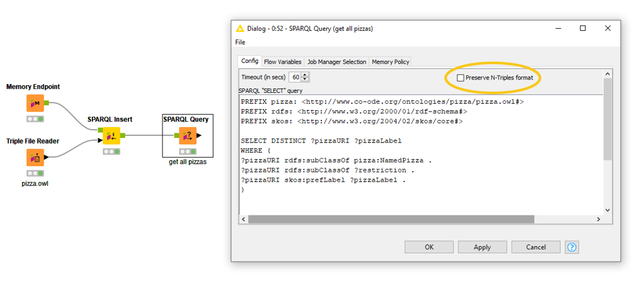Open the File menu in the dialog

tap(240, 42)
